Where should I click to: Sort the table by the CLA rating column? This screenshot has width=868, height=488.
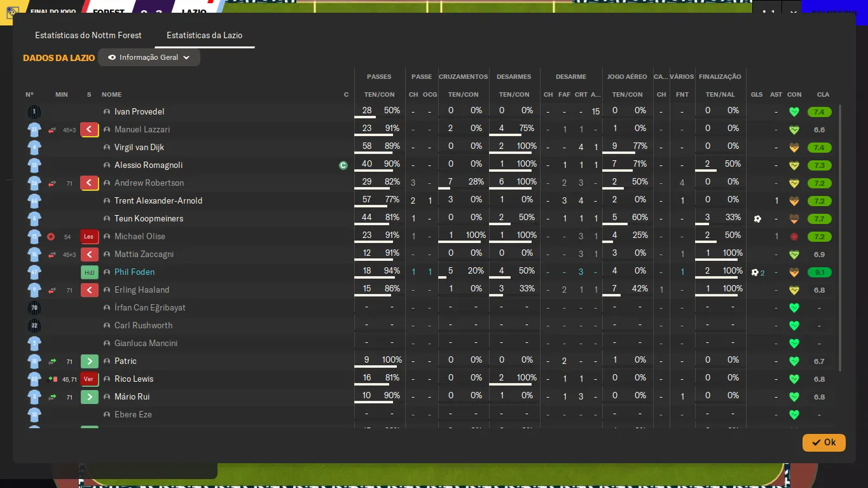click(x=823, y=95)
